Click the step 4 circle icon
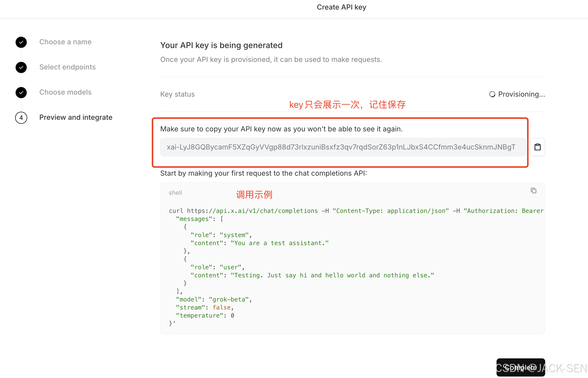The image size is (588, 378). click(21, 118)
